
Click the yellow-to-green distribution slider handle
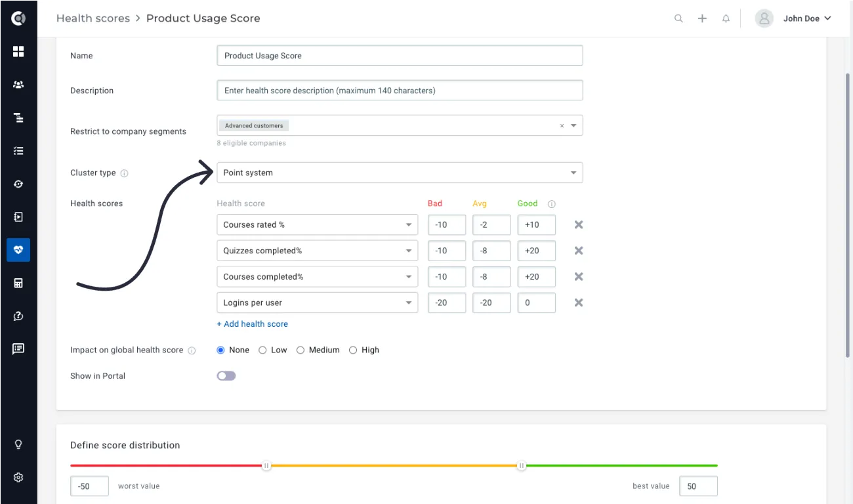tap(522, 466)
